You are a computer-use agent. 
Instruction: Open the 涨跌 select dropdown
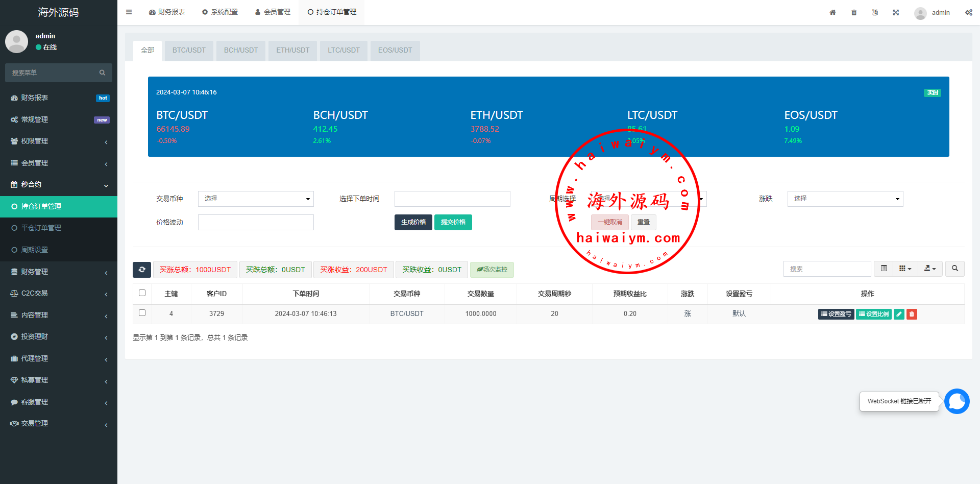[845, 199]
